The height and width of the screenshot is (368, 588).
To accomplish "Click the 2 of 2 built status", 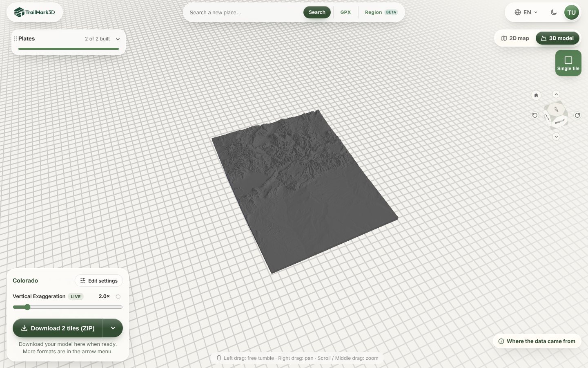I will click(97, 39).
